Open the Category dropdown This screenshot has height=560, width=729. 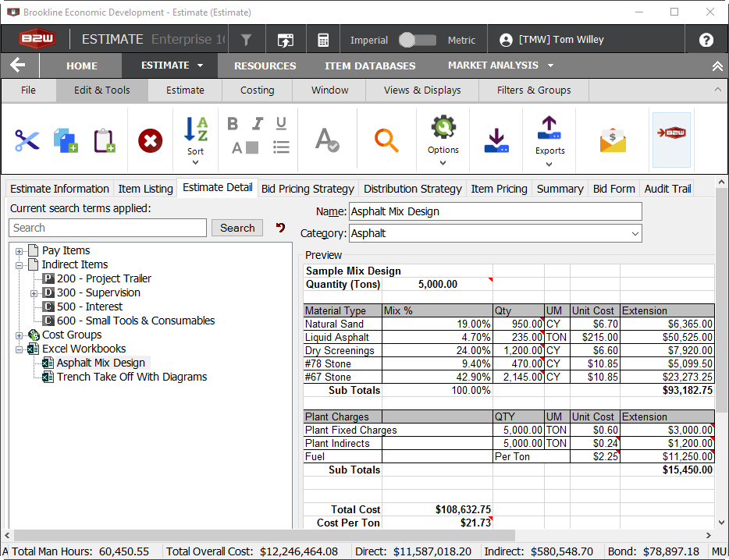click(x=635, y=233)
